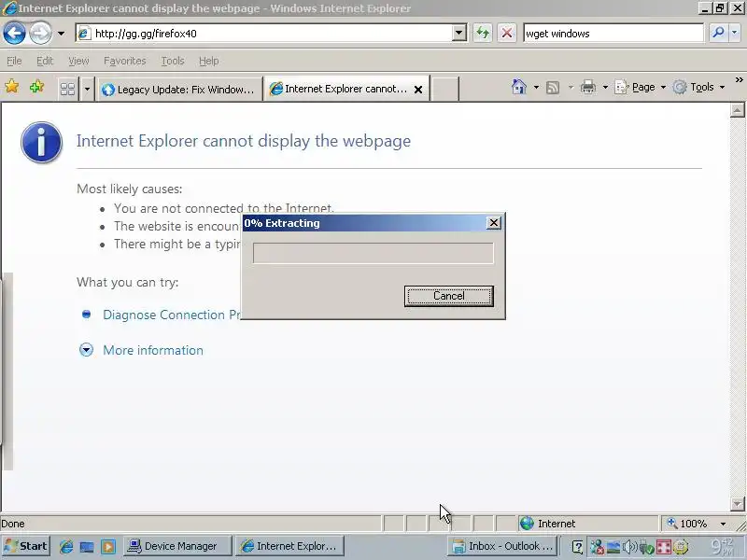
Task: Switch to Legacy Update tab
Action: (179, 89)
